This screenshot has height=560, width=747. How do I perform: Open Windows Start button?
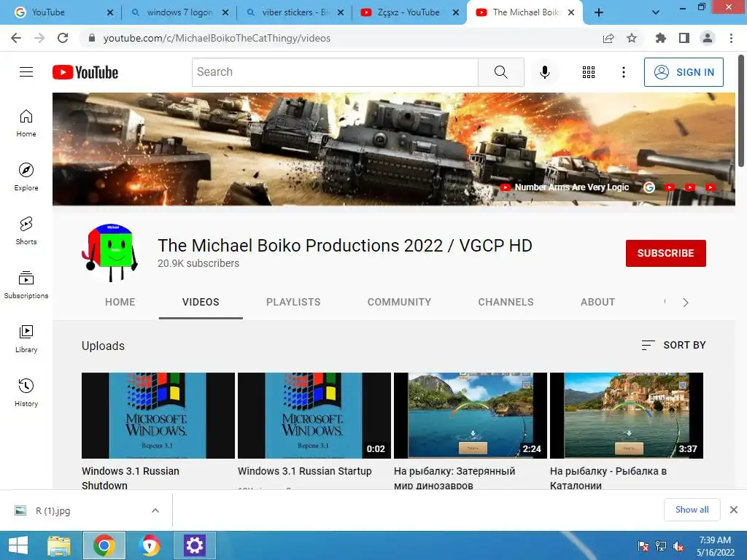point(18,545)
